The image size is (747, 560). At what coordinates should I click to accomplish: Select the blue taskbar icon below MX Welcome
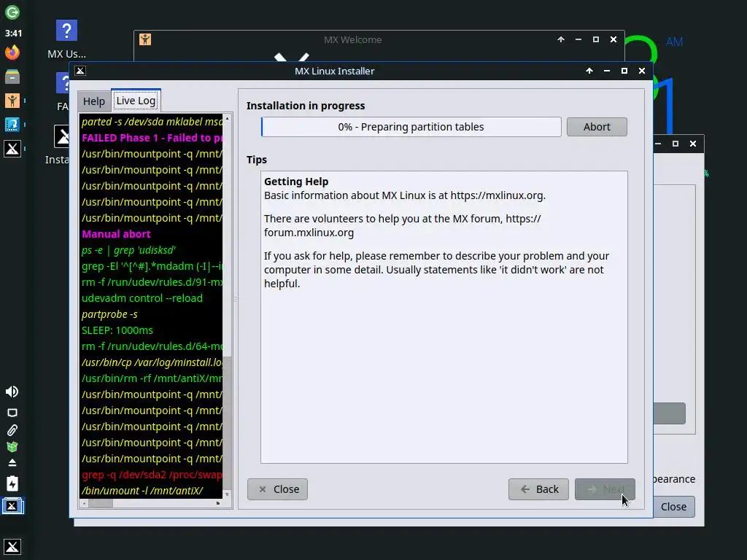[12, 125]
